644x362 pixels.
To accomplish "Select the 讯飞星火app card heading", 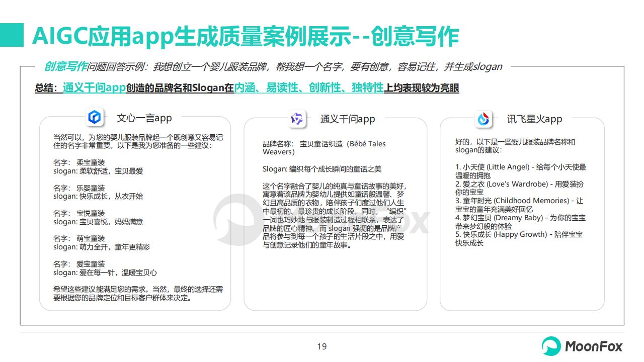I will pyautogui.click(x=534, y=119).
